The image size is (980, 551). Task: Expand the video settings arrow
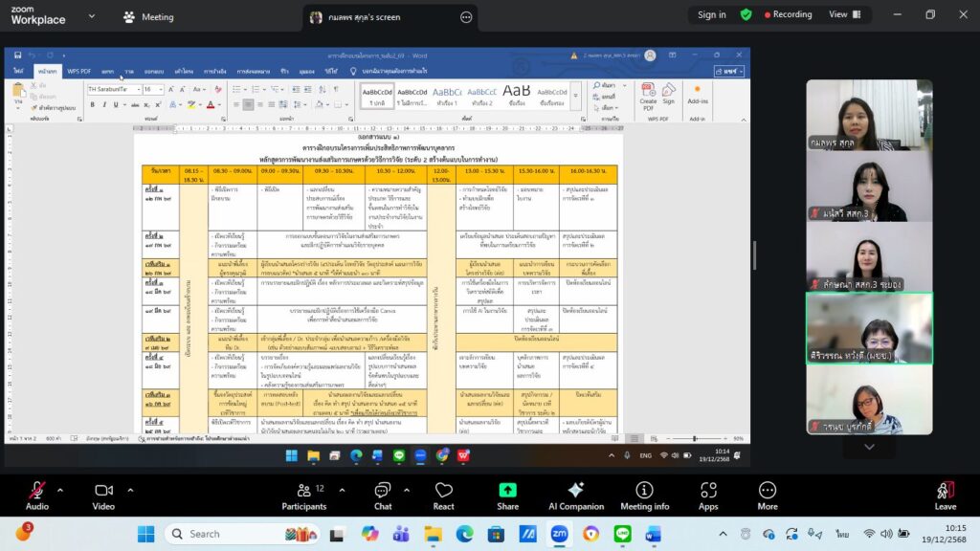click(127, 490)
